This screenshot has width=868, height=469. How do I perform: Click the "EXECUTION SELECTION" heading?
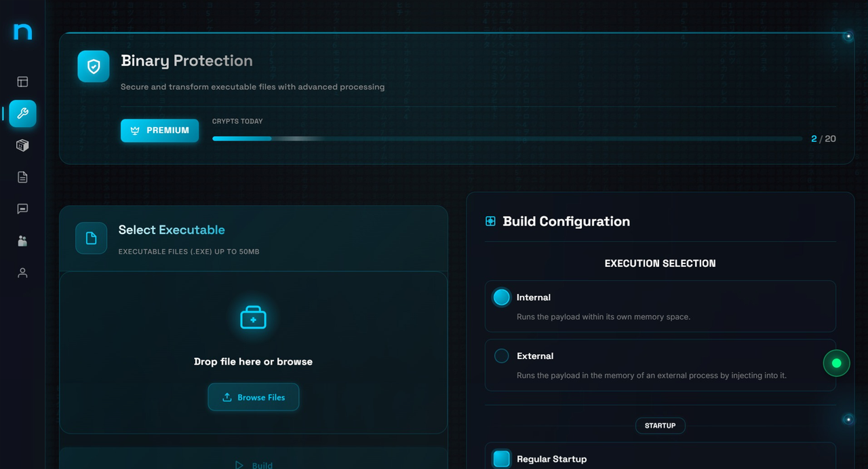click(660, 263)
